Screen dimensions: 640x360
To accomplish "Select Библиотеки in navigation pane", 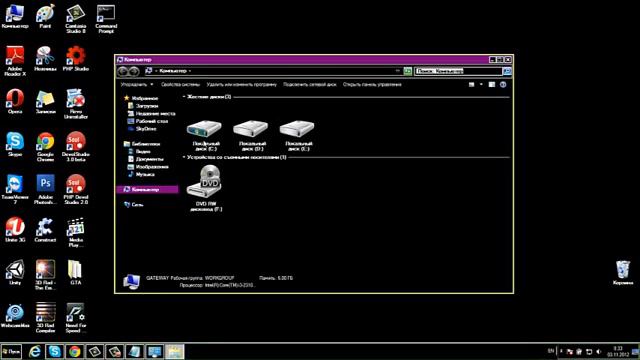I will coord(142,144).
